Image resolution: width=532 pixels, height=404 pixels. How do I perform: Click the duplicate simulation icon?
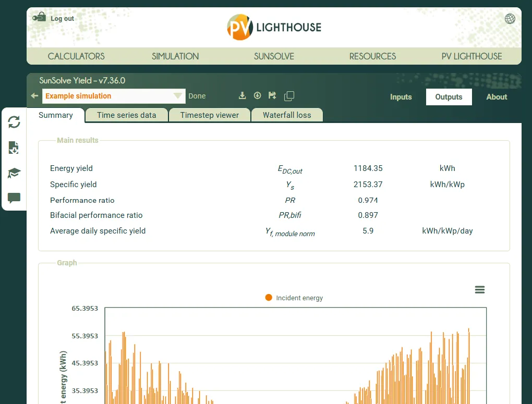(289, 96)
